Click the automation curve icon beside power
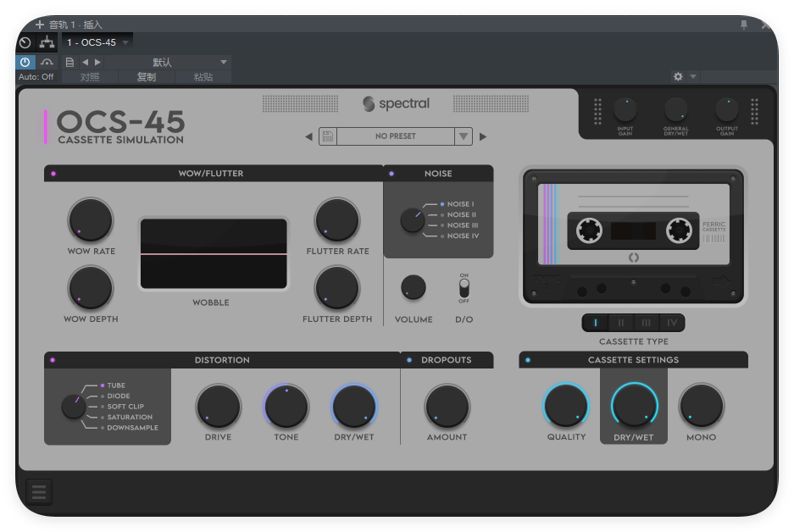The width and height of the screenshot is (794, 532). pos(47,62)
